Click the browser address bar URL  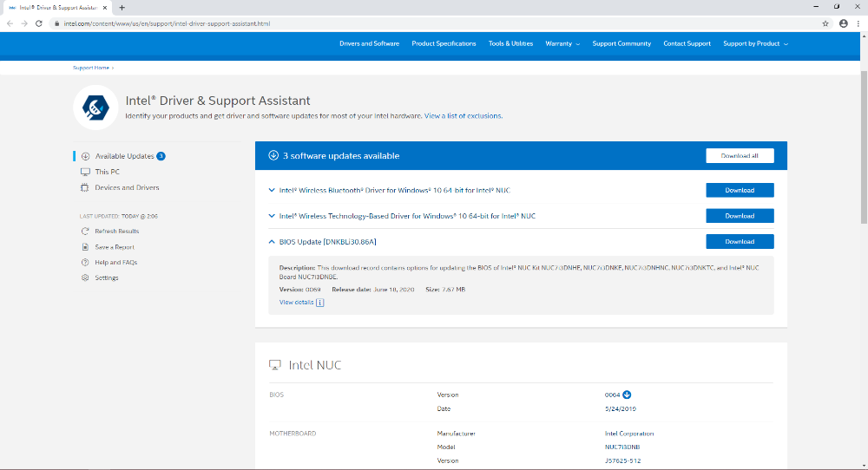[167, 23]
